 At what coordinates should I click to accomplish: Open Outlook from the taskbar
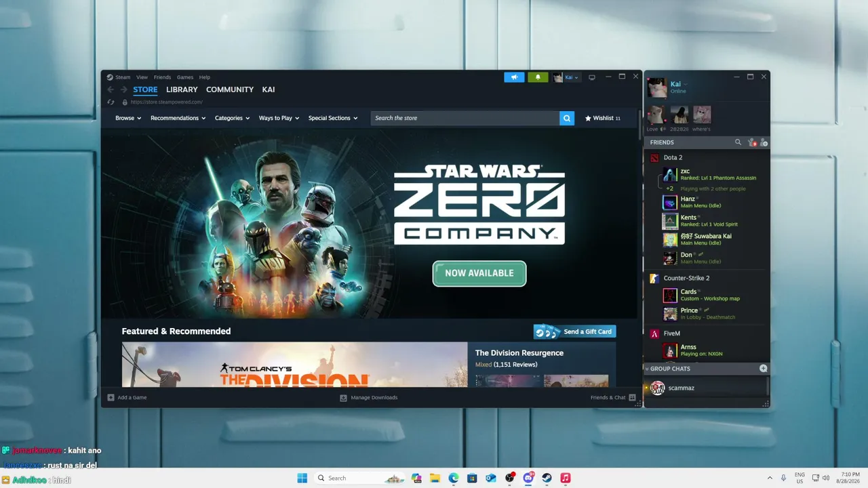click(x=491, y=478)
